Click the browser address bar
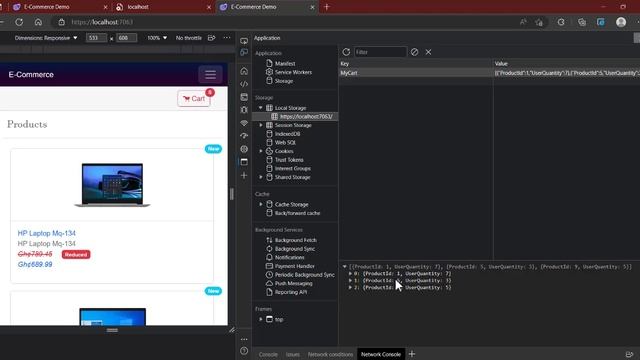 pos(286,22)
